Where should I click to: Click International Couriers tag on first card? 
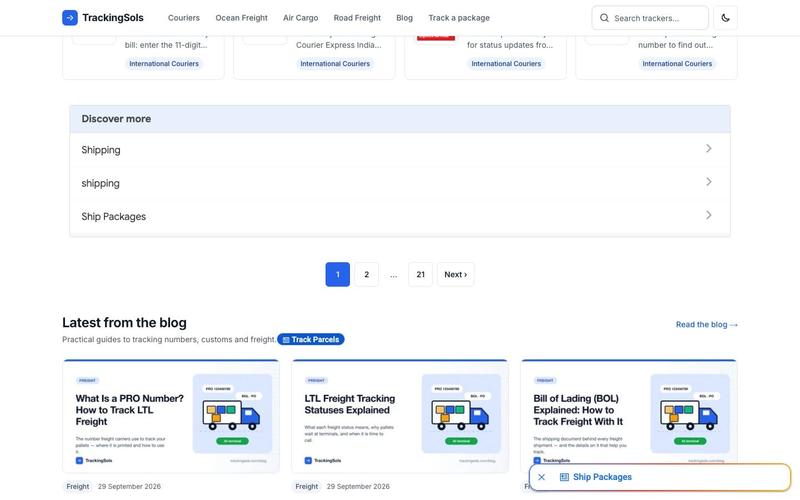(164, 64)
